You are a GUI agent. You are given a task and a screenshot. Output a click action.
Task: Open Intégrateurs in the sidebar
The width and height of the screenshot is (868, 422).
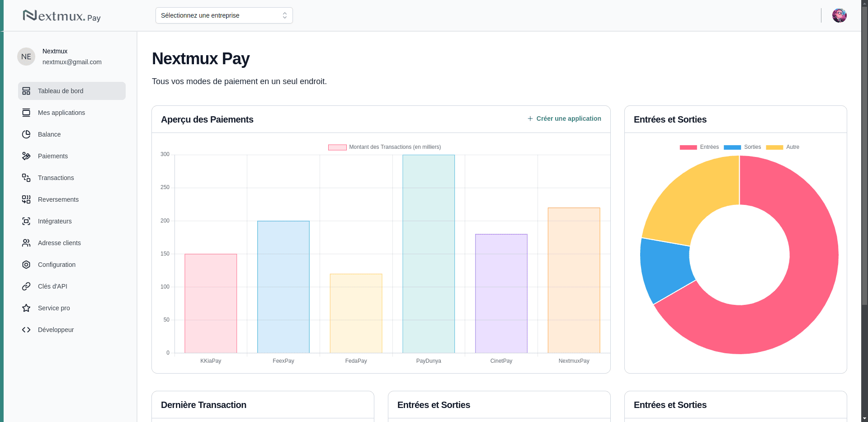pyautogui.click(x=72, y=221)
